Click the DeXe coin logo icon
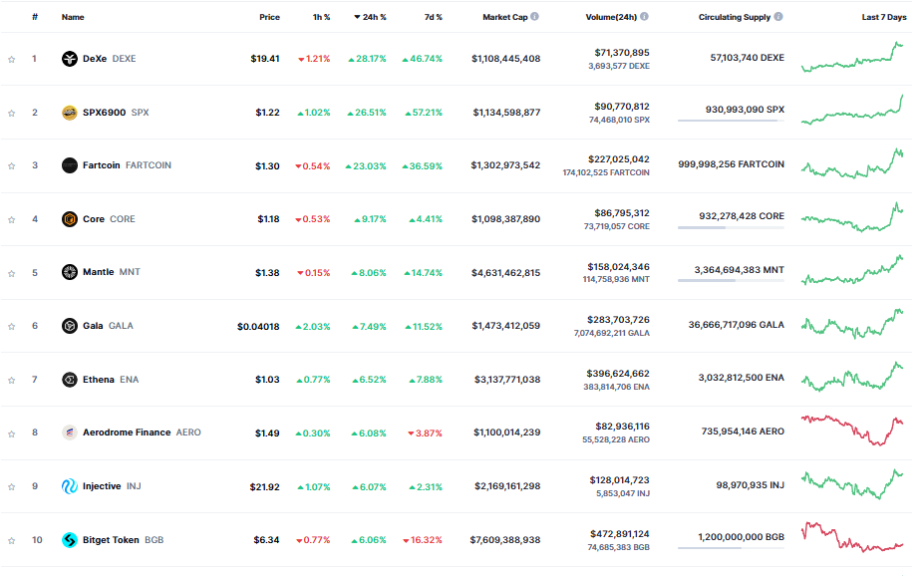Viewport: 924px width, 576px height. click(70, 59)
